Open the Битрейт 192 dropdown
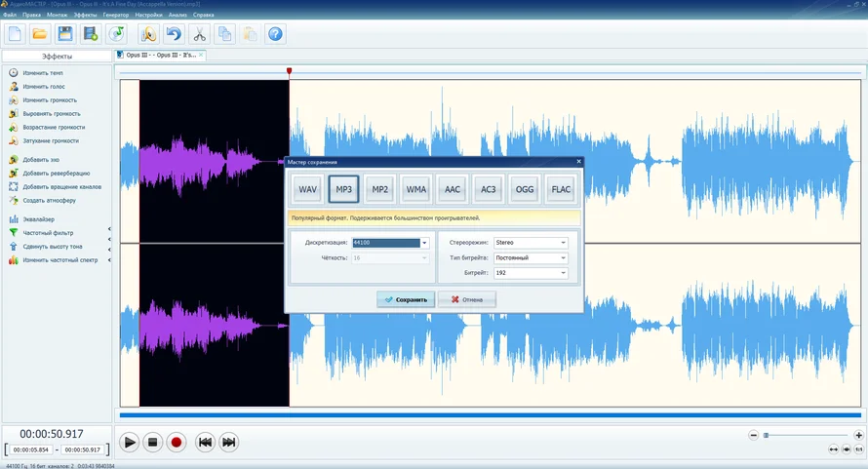This screenshot has width=868, height=469. [531, 273]
